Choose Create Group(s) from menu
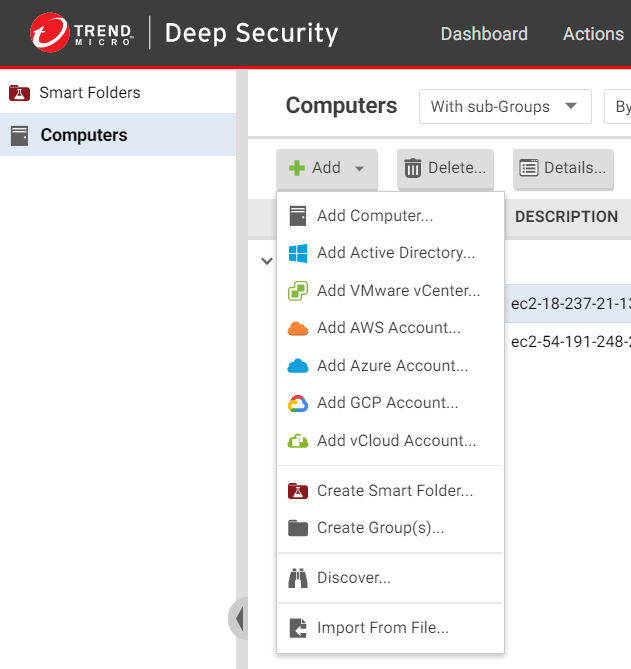 [x=380, y=528]
